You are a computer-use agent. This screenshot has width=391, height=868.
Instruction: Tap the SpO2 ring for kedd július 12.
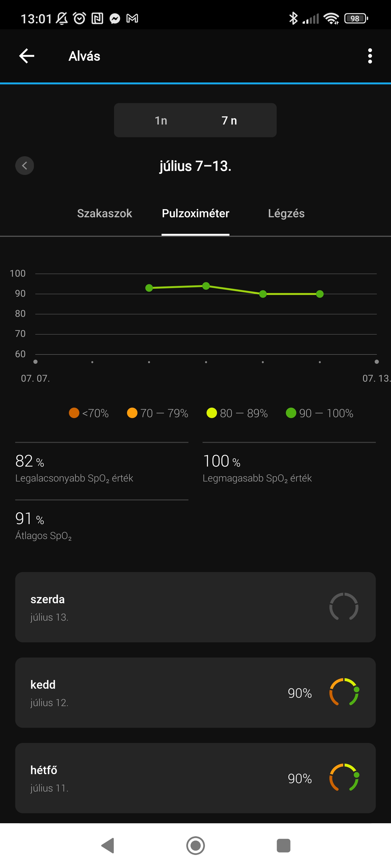tap(344, 692)
